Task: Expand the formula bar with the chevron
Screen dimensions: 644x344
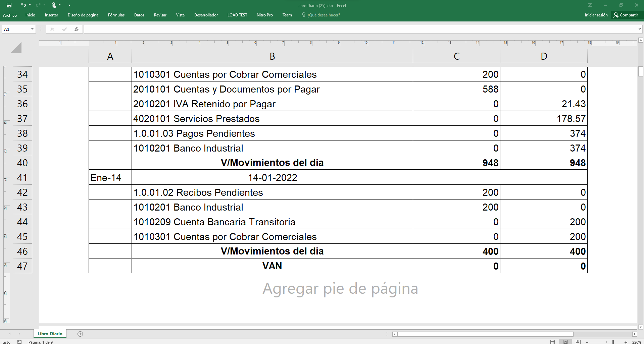Action: (640, 29)
